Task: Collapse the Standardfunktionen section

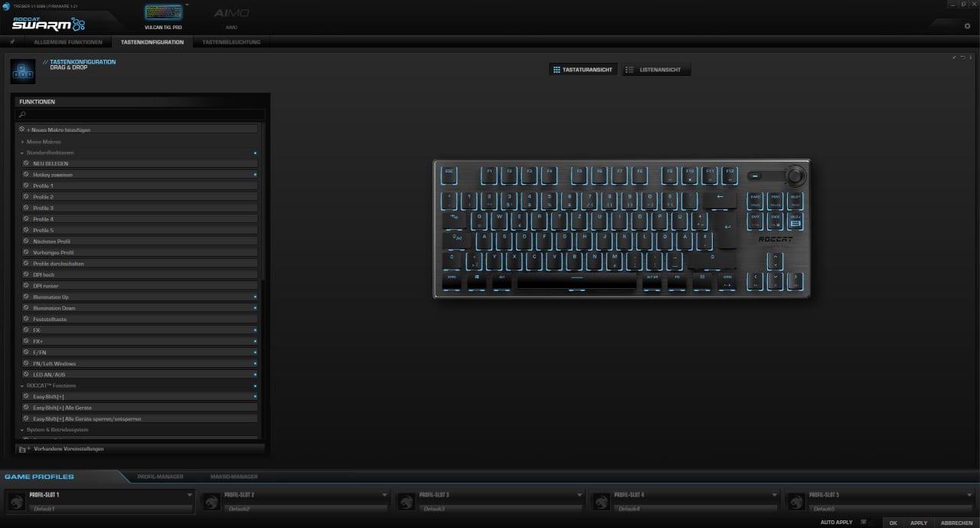Action: click(23, 152)
